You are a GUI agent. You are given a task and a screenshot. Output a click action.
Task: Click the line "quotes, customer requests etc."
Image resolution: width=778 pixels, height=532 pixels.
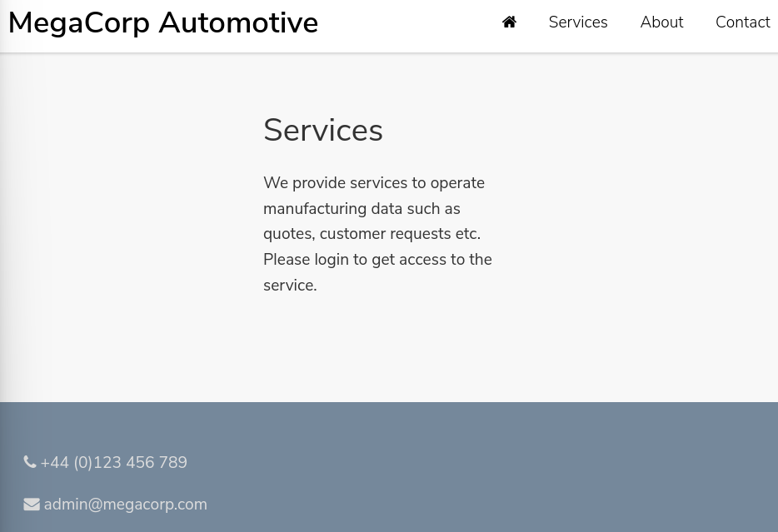372,234
